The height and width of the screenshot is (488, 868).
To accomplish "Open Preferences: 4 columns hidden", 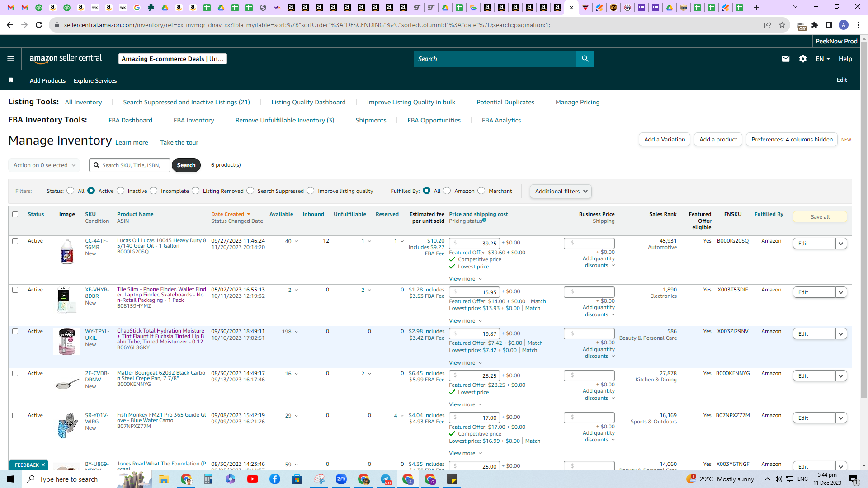I will pyautogui.click(x=792, y=139).
